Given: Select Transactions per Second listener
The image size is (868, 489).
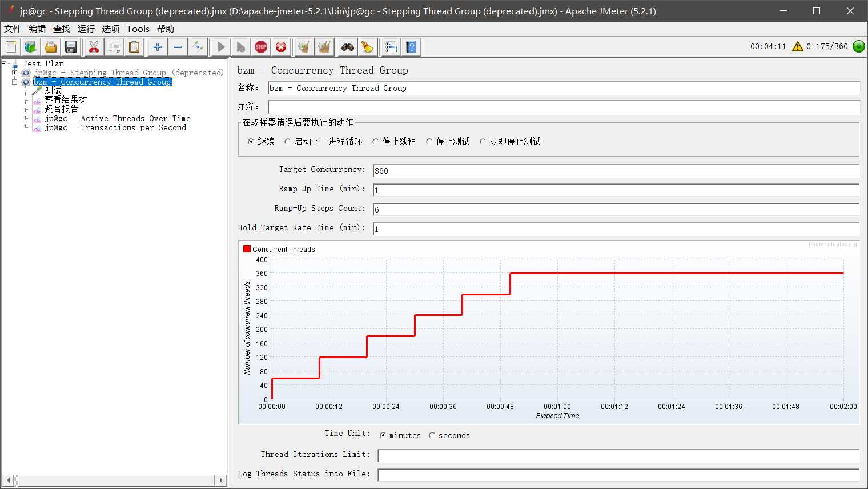Looking at the screenshot, I should click(x=115, y=127).
